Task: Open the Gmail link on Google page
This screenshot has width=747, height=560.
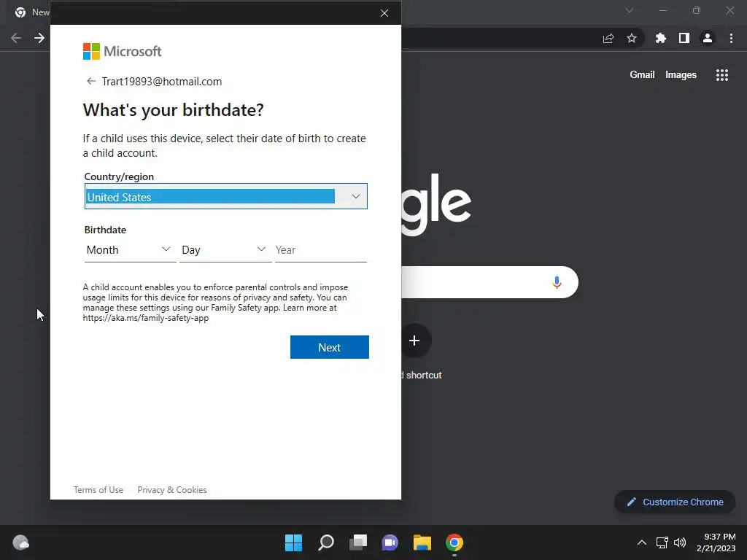Action: (642, 75)
